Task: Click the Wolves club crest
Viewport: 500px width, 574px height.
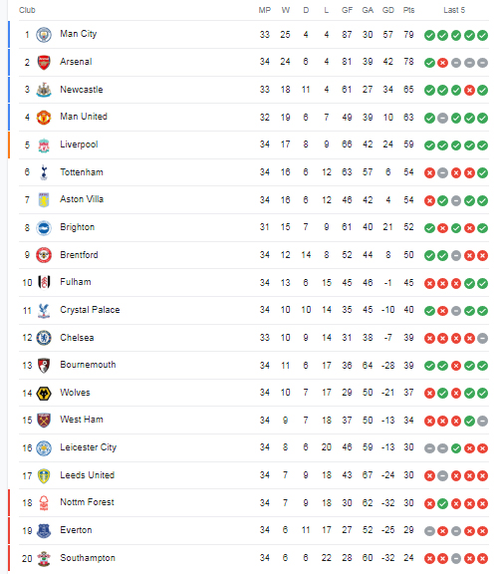Action: [44, 393]
